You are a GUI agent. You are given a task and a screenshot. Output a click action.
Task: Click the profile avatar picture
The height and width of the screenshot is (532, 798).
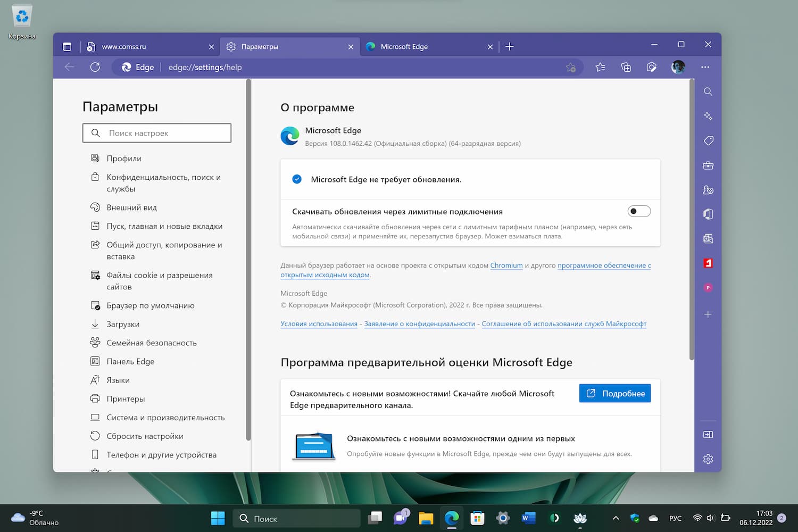tap(678, 67)
